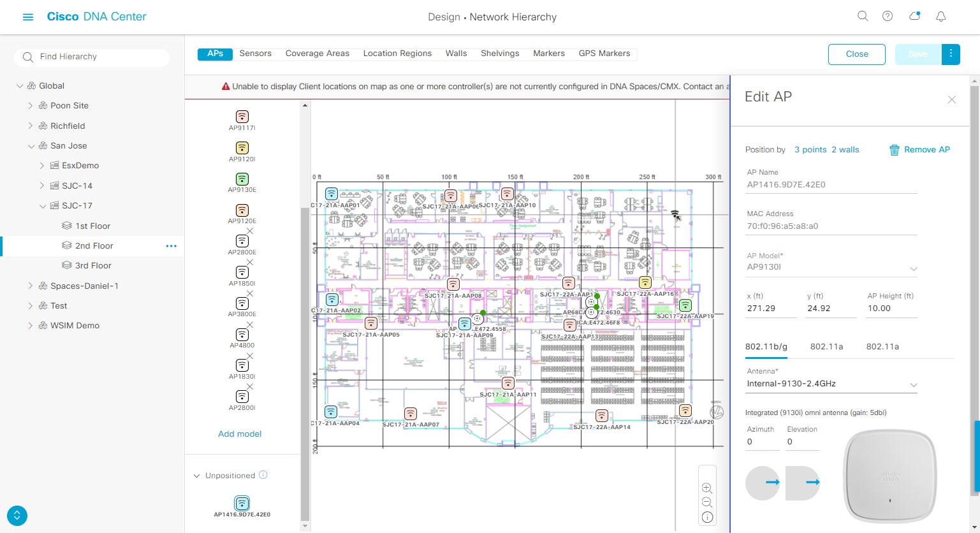Viewport: 980px width, 533px height.
Task: Select the AP9120E model icon
Action: 242,210
